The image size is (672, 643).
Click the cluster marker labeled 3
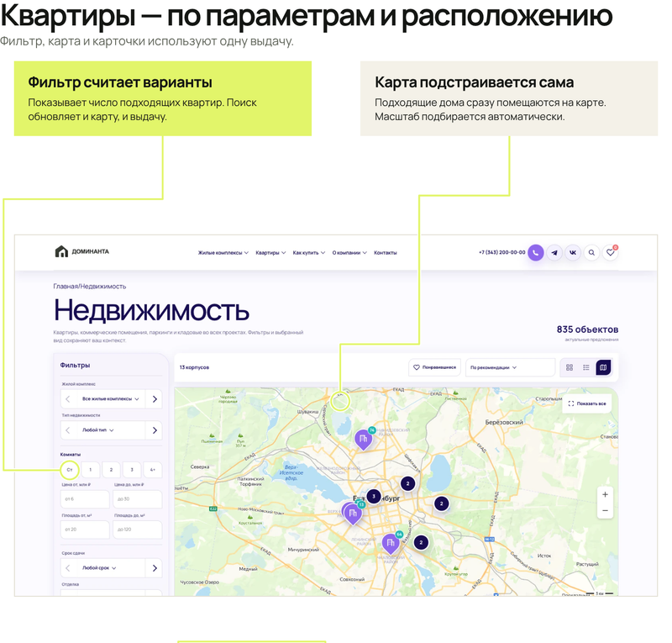coord(374,496)
